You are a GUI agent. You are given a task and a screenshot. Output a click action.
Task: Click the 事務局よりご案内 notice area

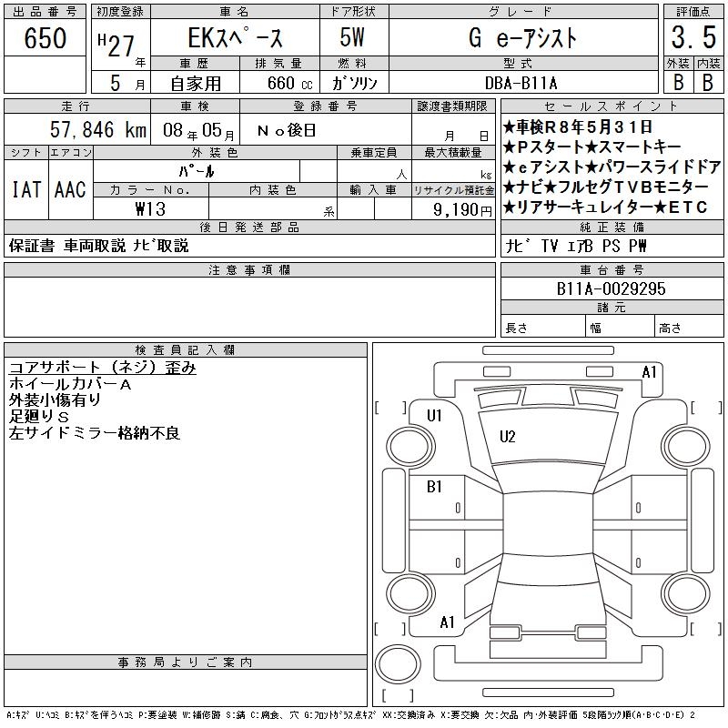coord(186,688)
